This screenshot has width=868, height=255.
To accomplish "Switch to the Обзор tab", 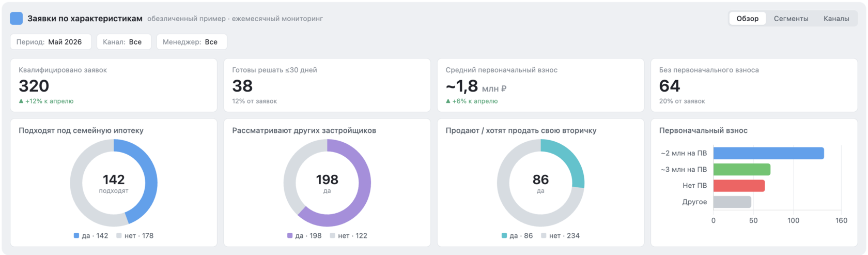I will pos(747,19).
